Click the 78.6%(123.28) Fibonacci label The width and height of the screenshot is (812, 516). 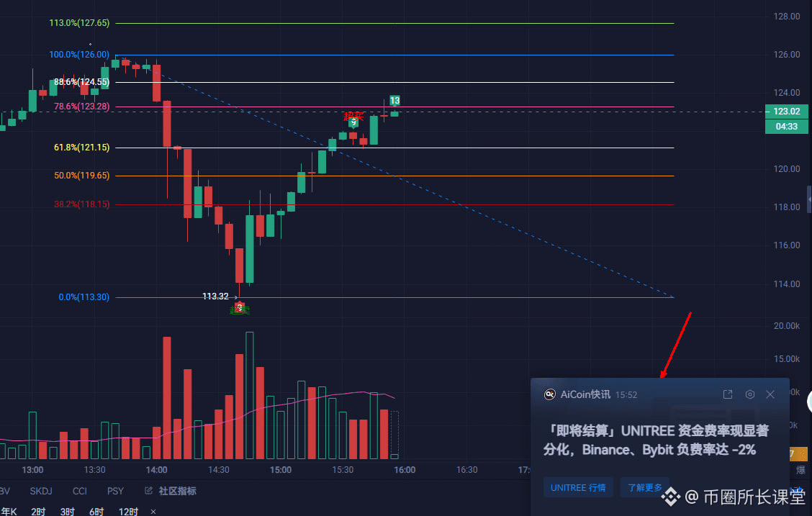[82, 106]
